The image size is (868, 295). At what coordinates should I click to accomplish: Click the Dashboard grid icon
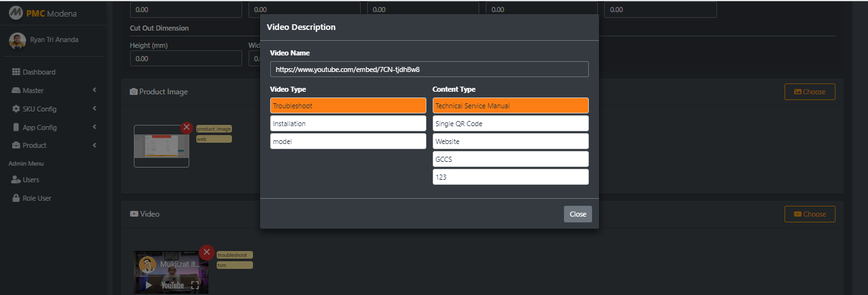click(17, 72)
